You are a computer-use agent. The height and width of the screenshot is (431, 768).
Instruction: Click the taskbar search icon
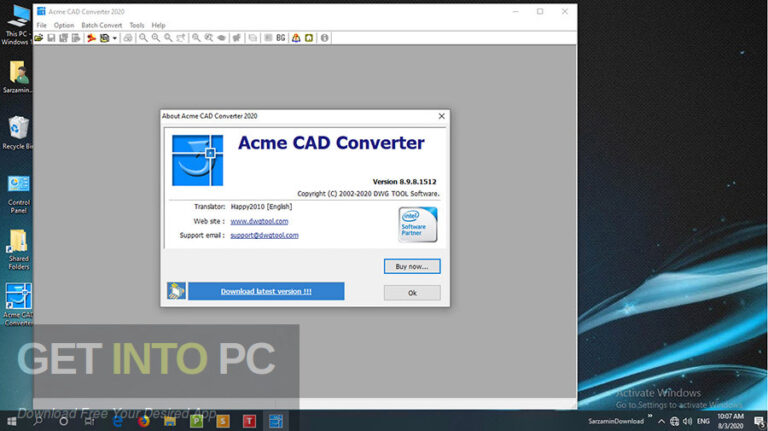tap(38, 421)
